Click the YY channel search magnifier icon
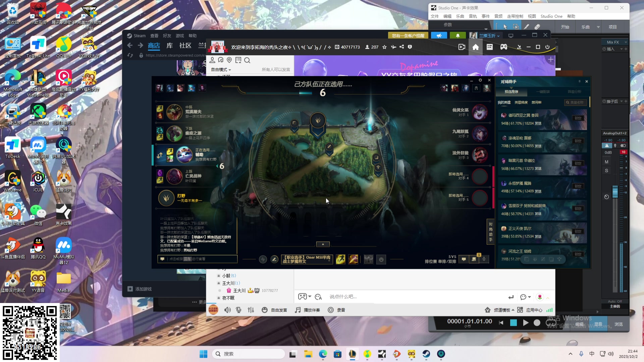 (247, 60)
